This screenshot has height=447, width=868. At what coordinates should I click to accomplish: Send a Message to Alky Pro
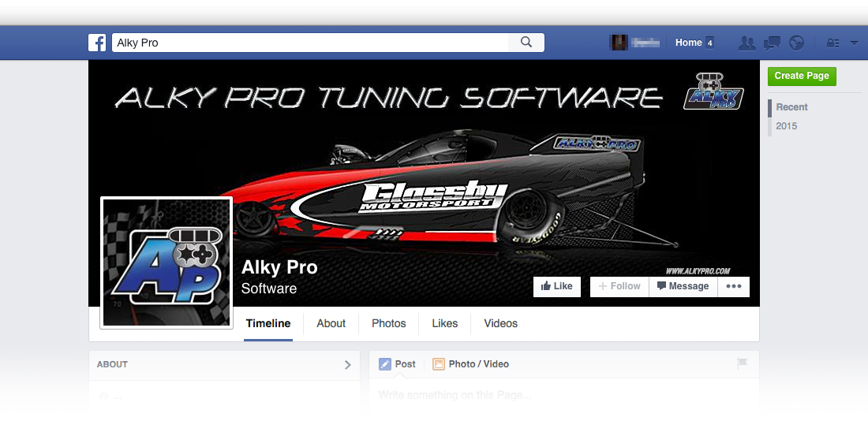point(683,286)
